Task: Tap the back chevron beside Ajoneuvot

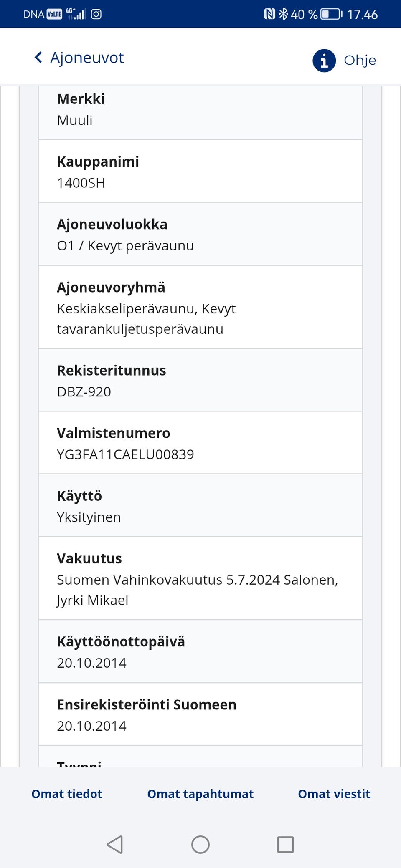Action: coord(38,57)
